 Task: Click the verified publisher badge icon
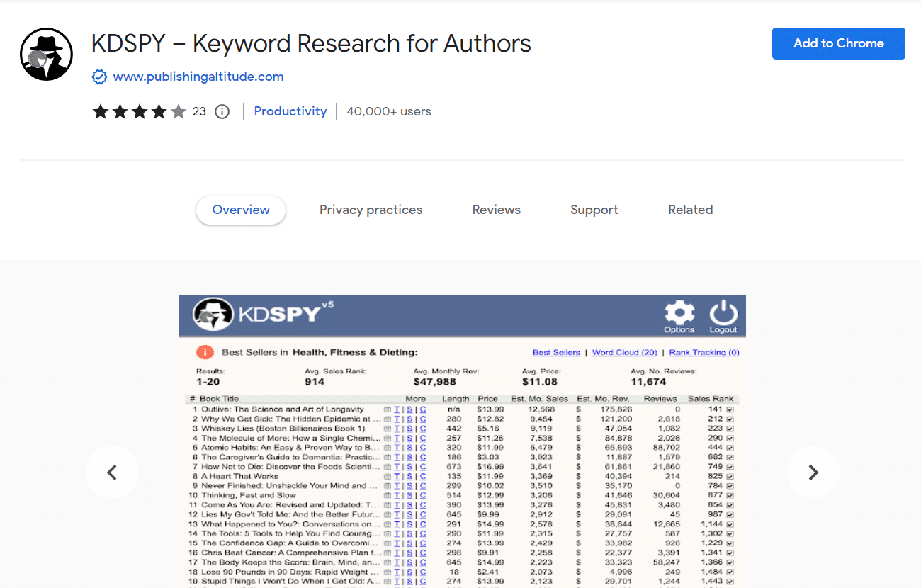(x=100, y=77)
